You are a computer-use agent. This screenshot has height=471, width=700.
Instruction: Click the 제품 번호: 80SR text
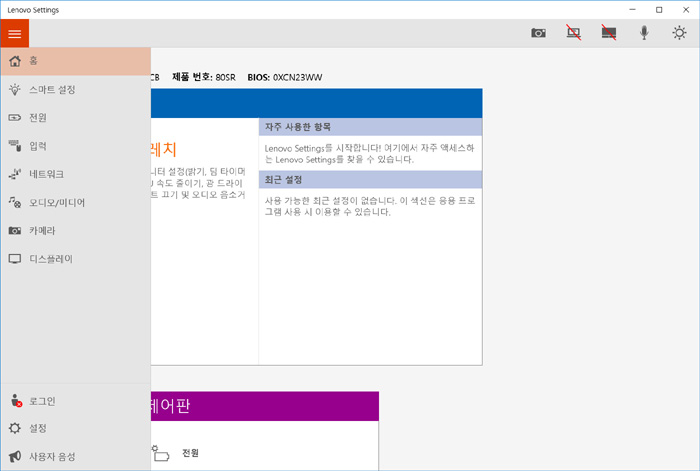click(x=204, y=77)
